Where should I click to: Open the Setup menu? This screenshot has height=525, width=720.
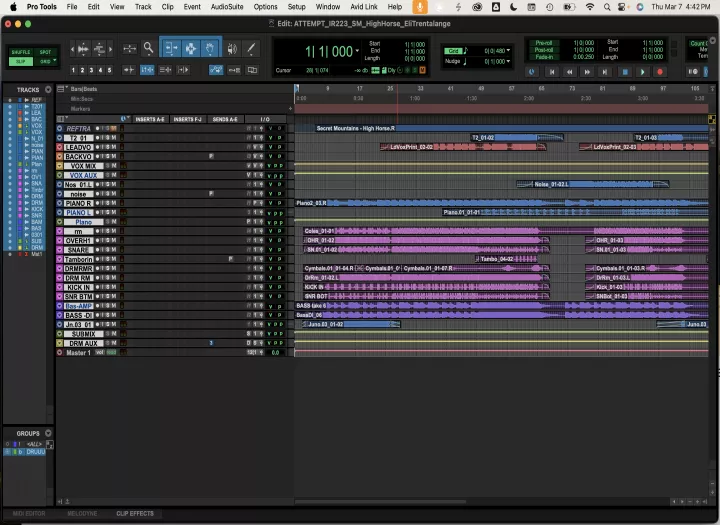296,7
